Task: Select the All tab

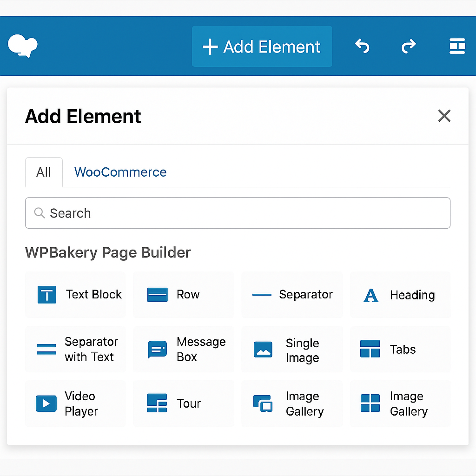Action: (44, 172)
